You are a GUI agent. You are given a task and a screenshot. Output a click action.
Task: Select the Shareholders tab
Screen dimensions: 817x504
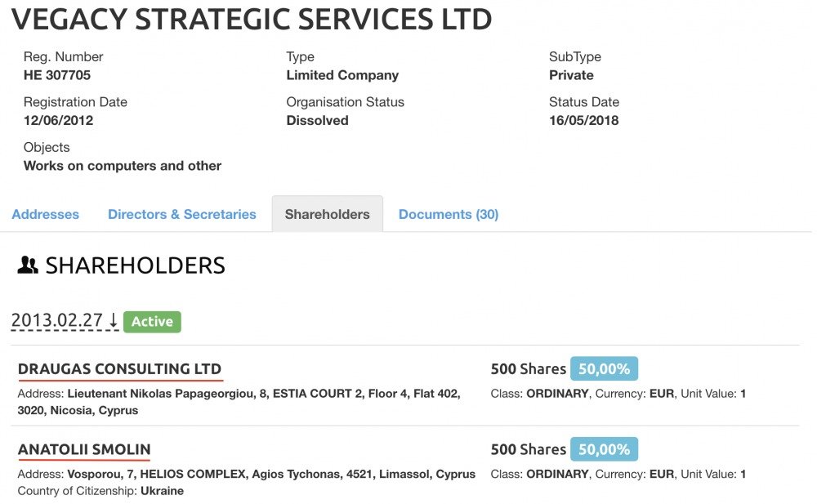327,214
